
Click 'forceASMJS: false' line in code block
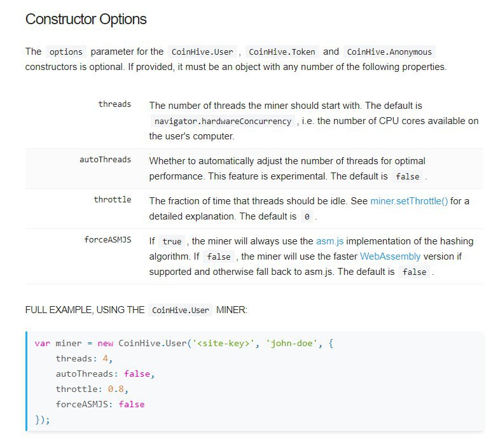coord(100,404)
